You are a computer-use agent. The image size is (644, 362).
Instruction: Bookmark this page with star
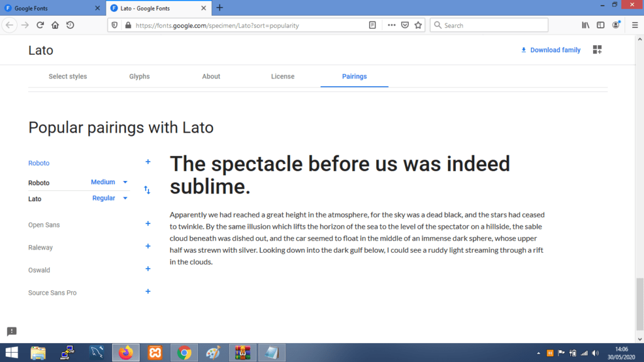418,25
